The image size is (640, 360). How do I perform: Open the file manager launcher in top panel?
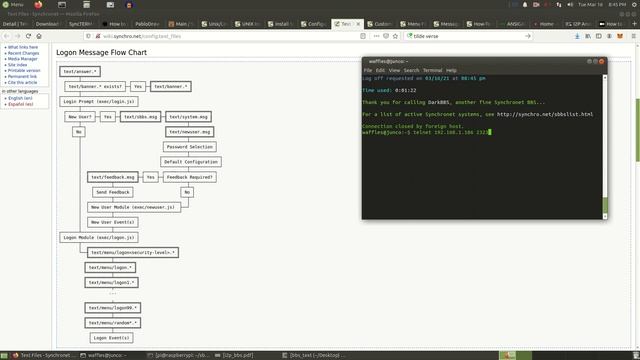[87, 4]
